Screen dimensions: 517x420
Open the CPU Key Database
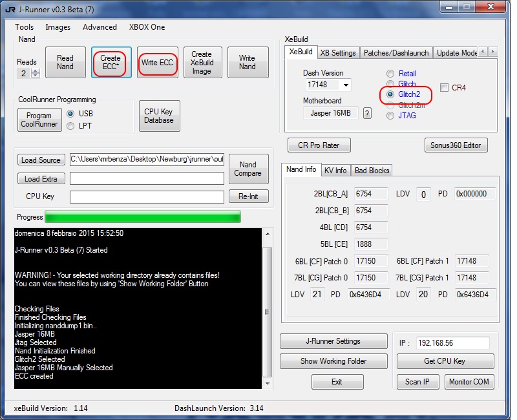pyautogui.click(x=159, y=116)
